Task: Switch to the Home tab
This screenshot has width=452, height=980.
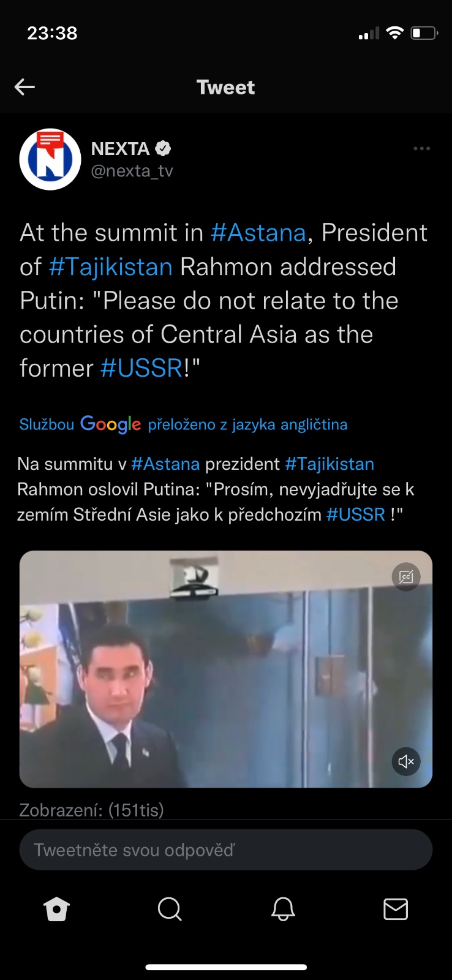Action: coord(57,909)
